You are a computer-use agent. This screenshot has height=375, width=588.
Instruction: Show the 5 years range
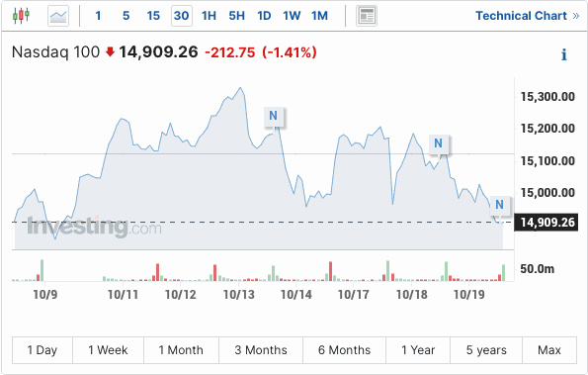coord(486,350)
